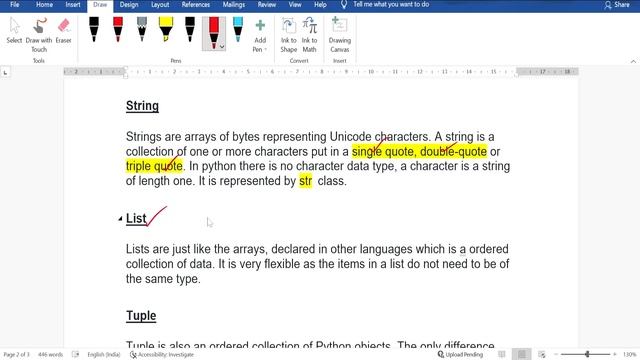The width and height of the screenshot is (640, 360).
Task: Click the highlighted word str
Action: coord(305,181)
